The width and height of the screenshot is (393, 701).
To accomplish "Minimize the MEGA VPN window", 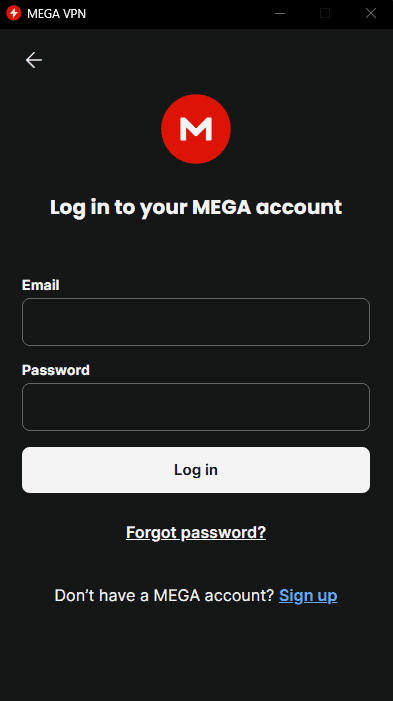I will coord(280,13).
